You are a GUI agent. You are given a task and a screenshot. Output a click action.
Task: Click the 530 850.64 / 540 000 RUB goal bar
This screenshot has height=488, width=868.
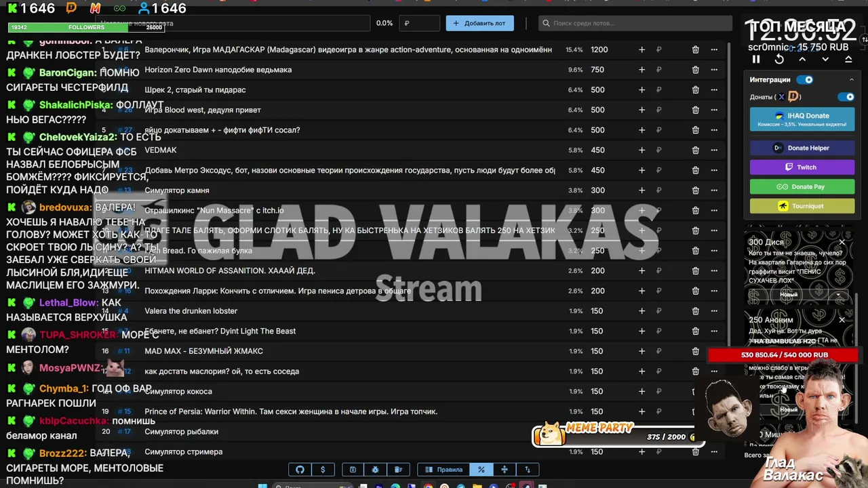785,354
